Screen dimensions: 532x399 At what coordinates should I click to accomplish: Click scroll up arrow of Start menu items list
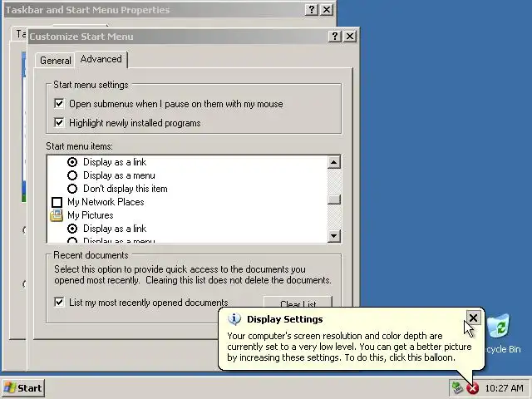[x=334, y=162]
